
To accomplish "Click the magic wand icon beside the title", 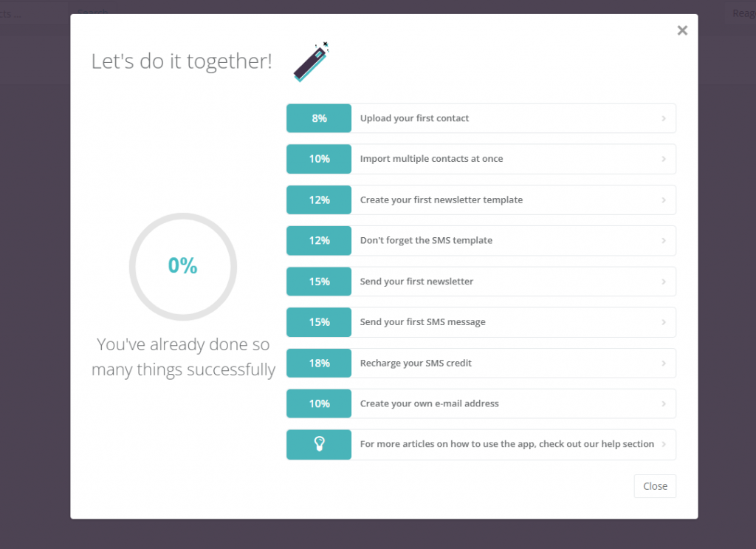I will point(312,62).
